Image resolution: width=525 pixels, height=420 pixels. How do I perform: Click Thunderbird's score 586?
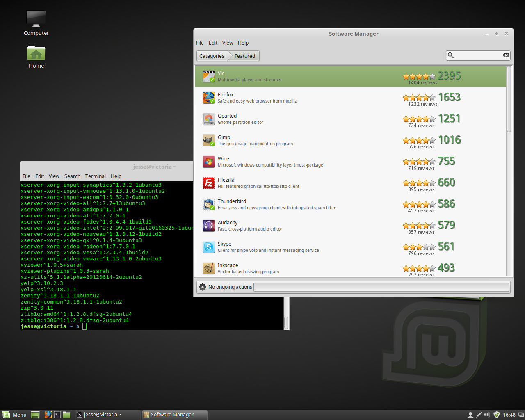coord(447,204)
